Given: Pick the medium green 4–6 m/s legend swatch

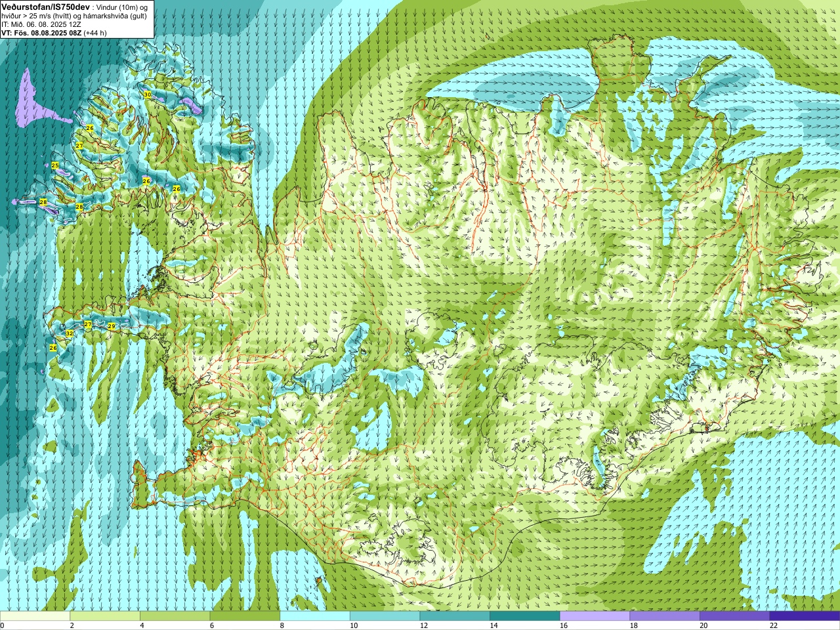Looking at the screenshot, I should point(175,616).
